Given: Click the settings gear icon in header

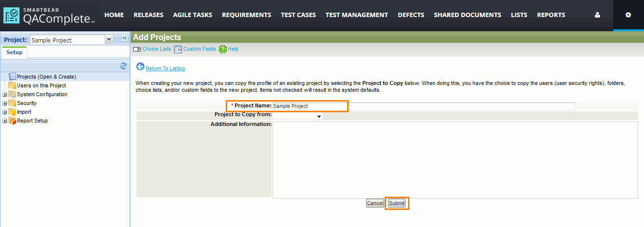Looking at the screenshot, I should point(628,15).
